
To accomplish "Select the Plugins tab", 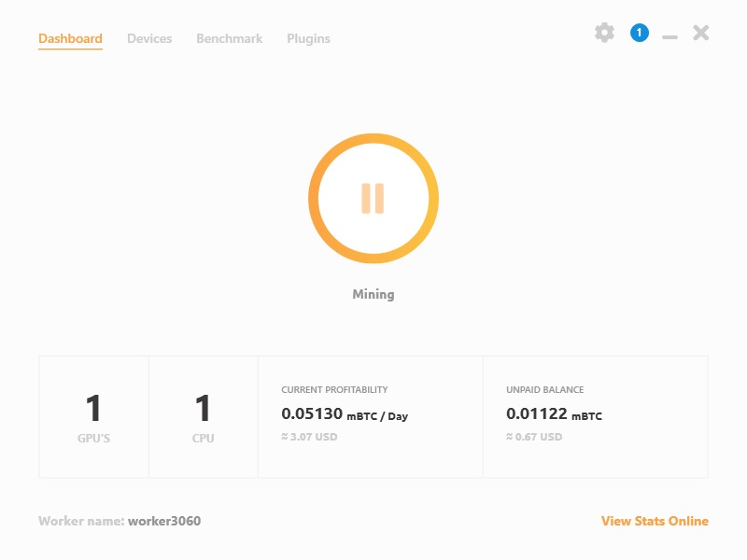I will 308,39.
